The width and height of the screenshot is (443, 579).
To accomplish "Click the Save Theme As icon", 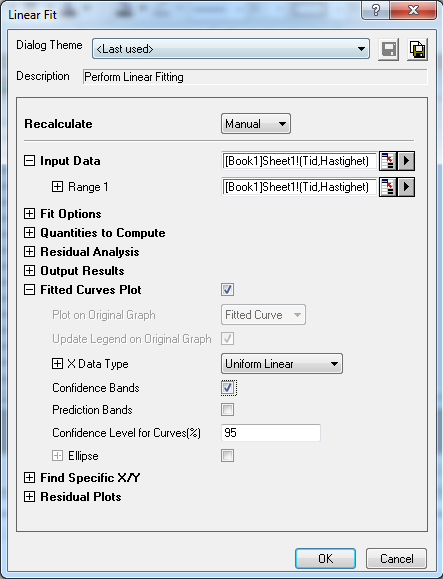I will pyautogui.click(x=417, y=49).
